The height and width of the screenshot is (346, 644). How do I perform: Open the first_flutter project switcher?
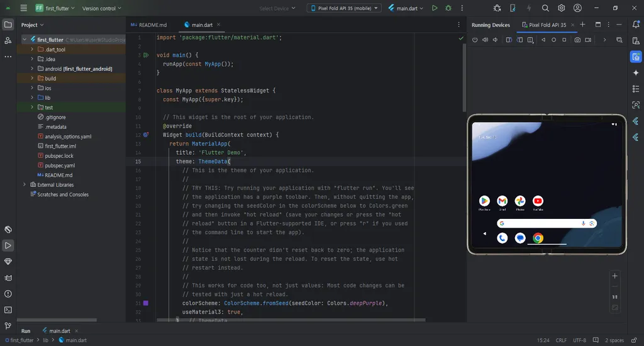coord(55,8)
